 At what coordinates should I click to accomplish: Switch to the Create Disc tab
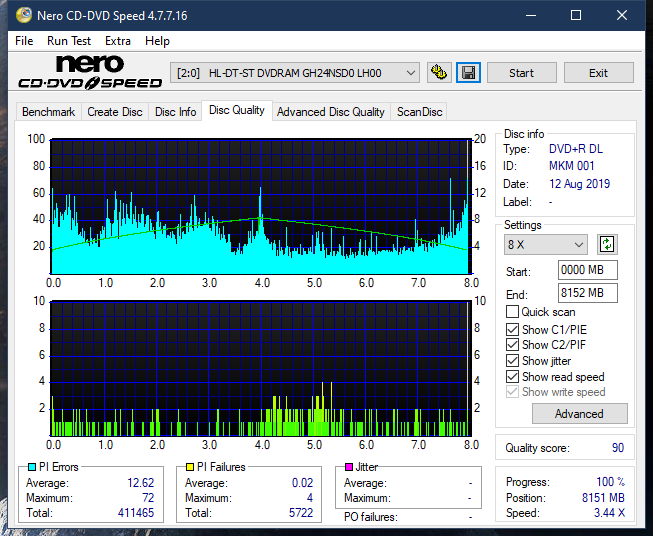[115, 112]
